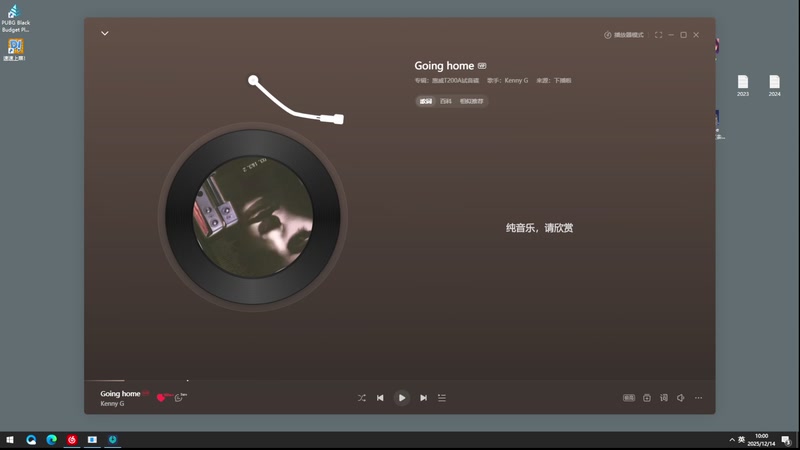Click the badge icon beside Going home title
The image size is (800, 450).
tap(482, 66)
